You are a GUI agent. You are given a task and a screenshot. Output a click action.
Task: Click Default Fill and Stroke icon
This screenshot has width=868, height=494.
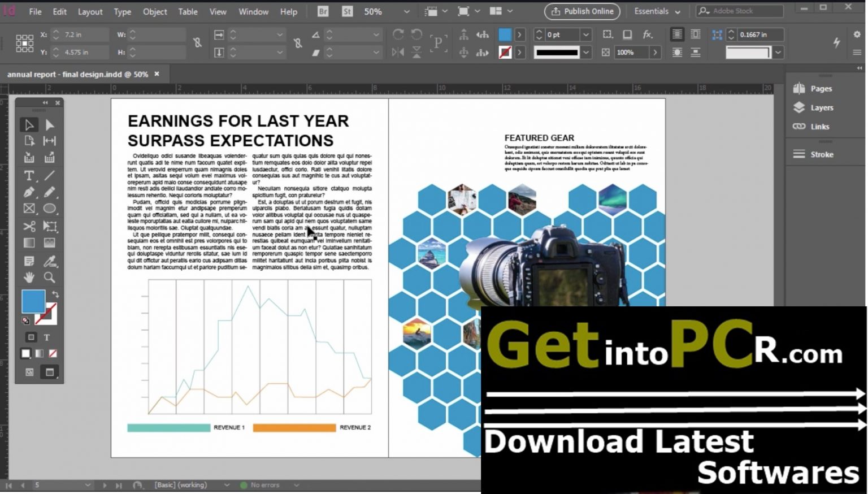click(x=25, y=320)
